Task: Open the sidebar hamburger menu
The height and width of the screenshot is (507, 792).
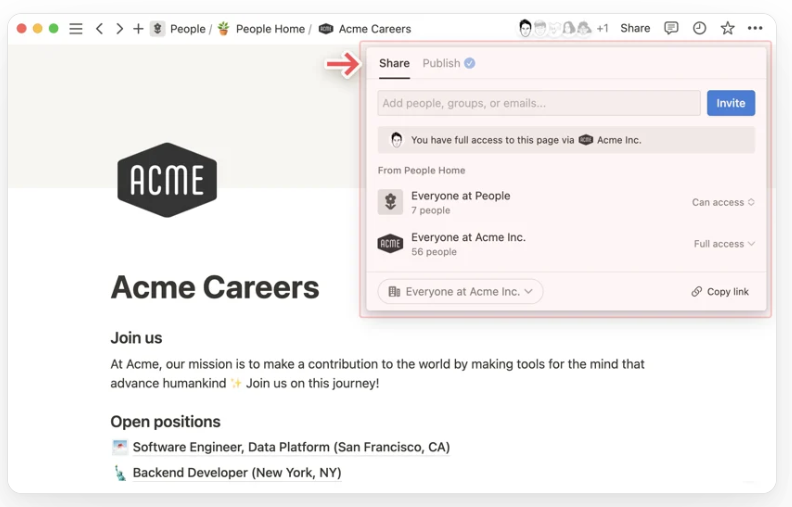Action: pyautogui.click(x=76, y=29)
